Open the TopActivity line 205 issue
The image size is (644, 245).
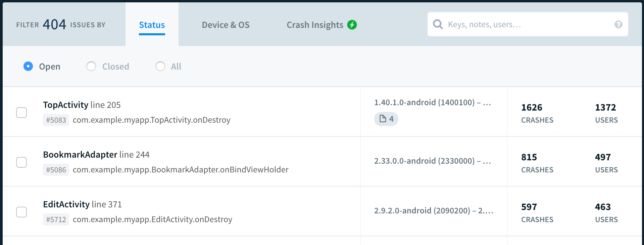coord(82,105)
